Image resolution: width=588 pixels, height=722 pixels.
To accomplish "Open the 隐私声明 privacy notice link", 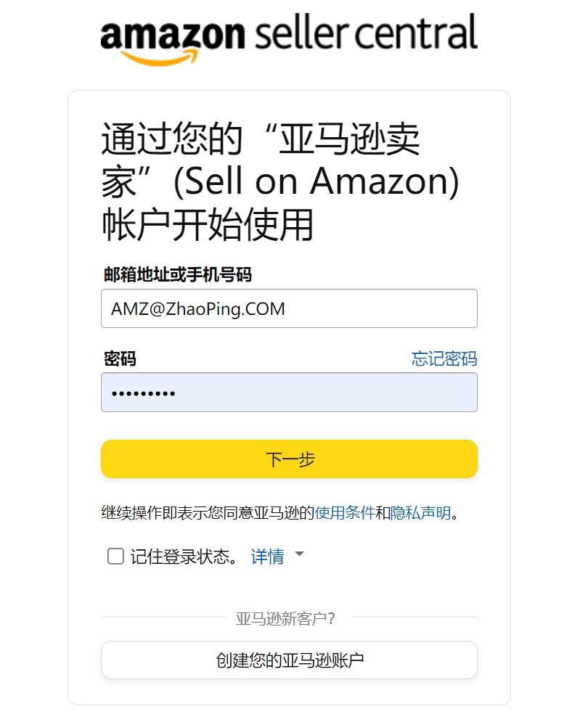I will tap(421, 512).
